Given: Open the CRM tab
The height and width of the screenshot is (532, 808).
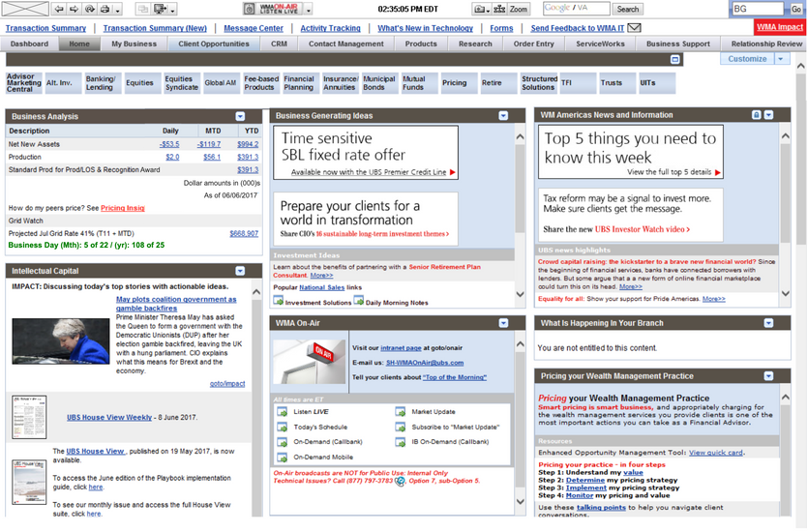Looking at the screenshot, I should [280, 44].
